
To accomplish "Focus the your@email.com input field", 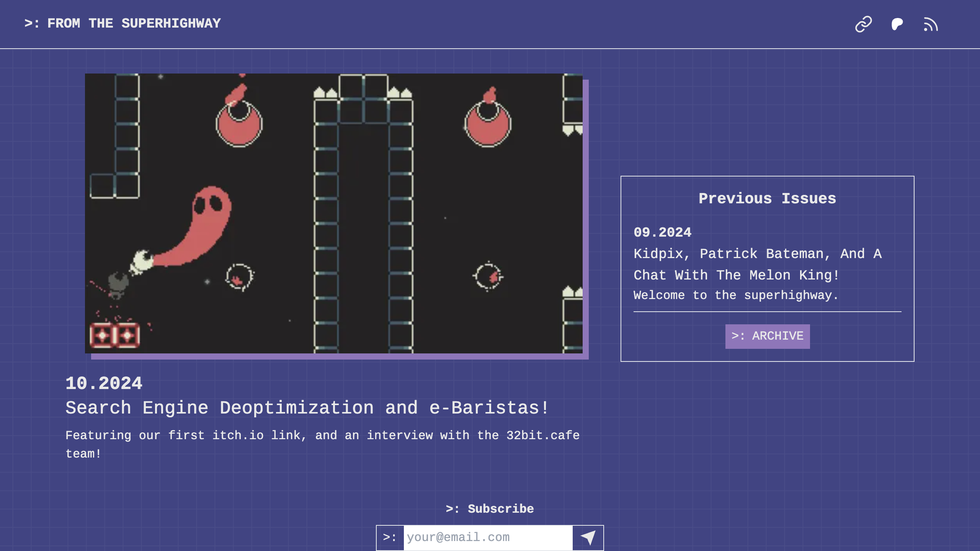I will 488,538.
